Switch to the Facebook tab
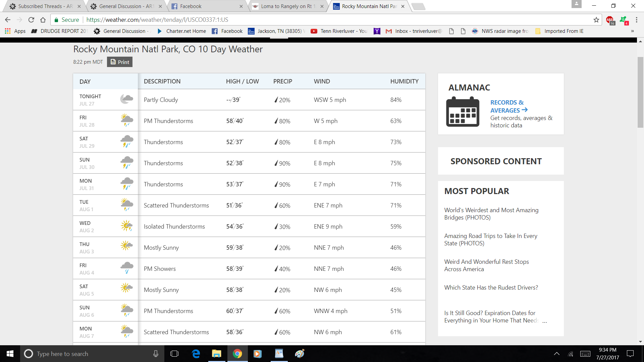The image size is (644, 362). (206, 6)
